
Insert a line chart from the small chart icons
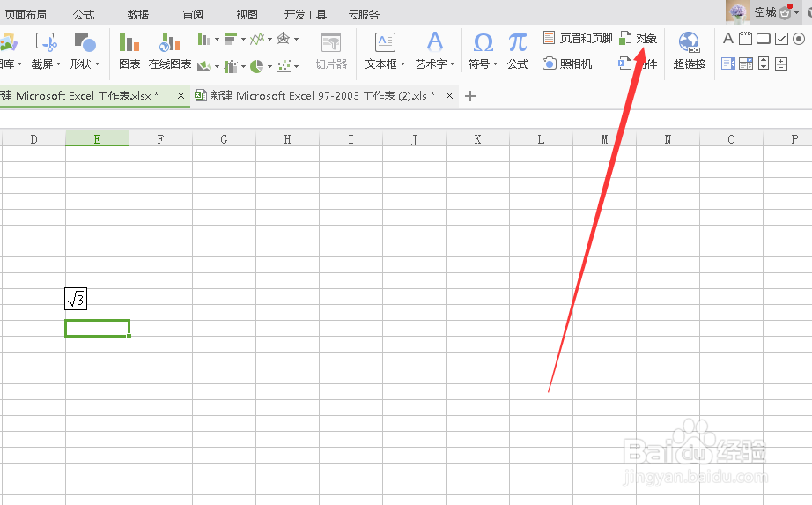257,39
